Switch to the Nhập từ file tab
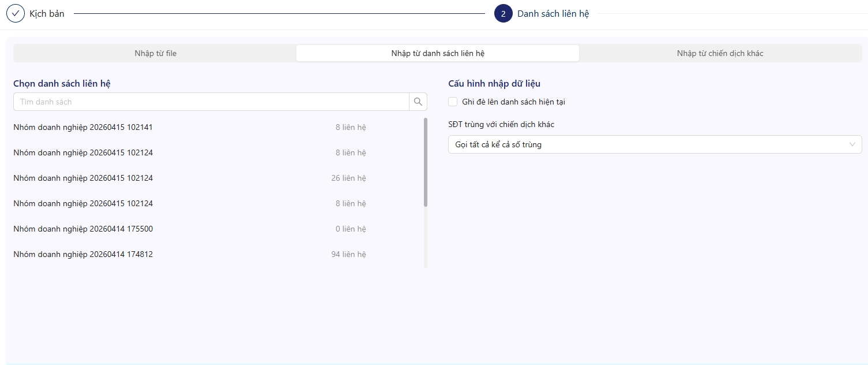 [156, 53]
